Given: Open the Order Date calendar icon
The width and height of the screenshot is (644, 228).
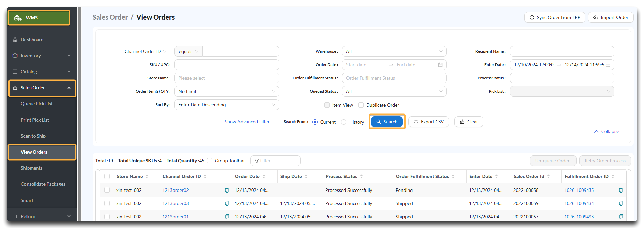Looking at the screenshot, I should pos(440,65).
